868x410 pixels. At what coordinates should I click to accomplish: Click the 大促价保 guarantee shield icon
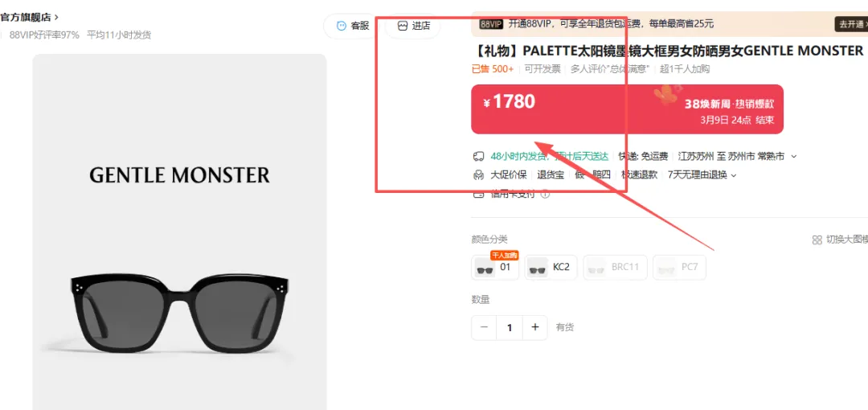[x=478, y=175]
